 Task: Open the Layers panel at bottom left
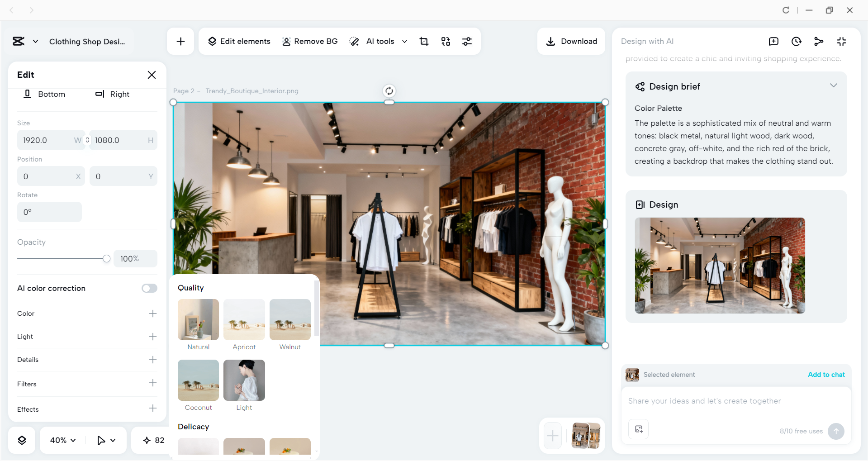21,440
